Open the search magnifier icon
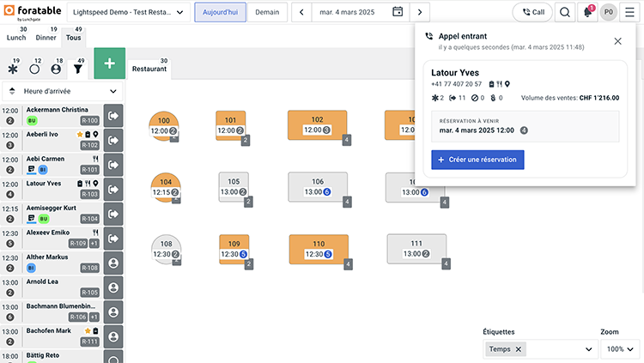Image resolution: width=644 pixels, height=363 pixels. pyautogui.click(x=565, y=13)
